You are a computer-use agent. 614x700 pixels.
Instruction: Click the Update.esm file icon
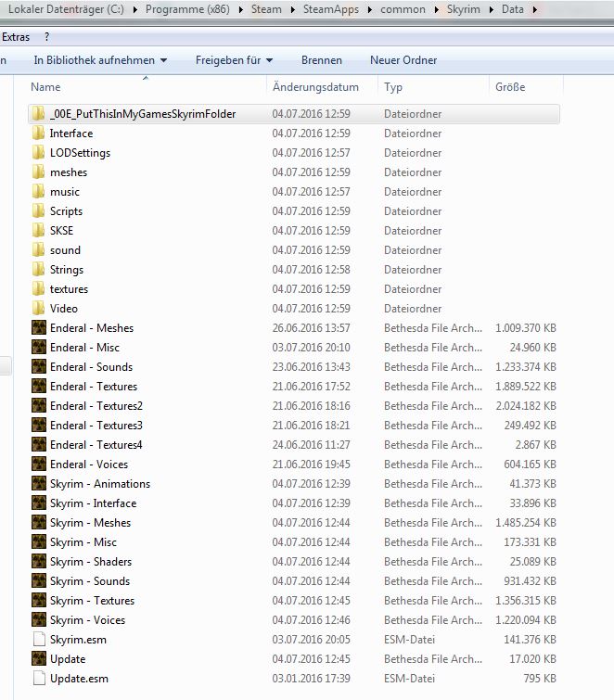(39, 679)
